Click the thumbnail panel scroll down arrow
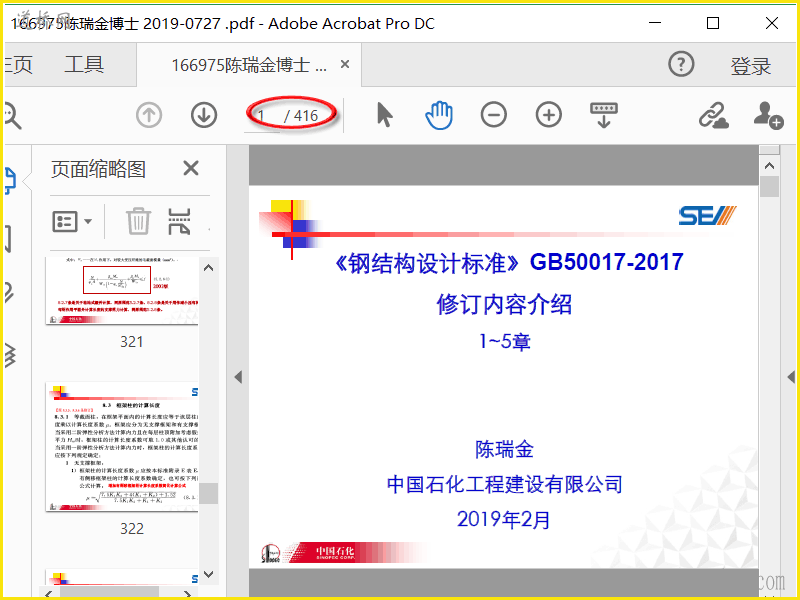The width and height of the screenshot is (800, 600). (x=208, y=574)
